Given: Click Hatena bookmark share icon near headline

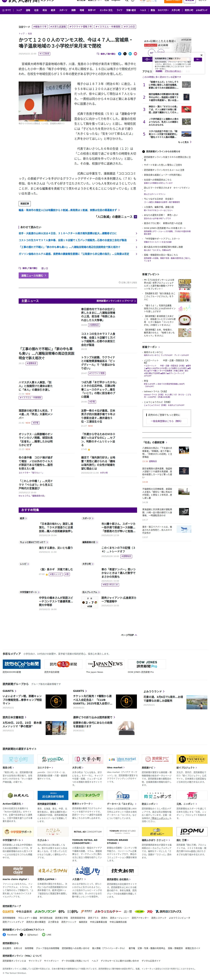Looking at the screenshot, I should (130, 54).
